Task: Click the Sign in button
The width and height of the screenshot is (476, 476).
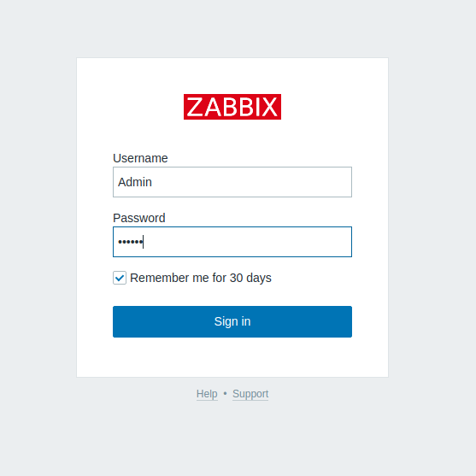Action: [232, 321]
